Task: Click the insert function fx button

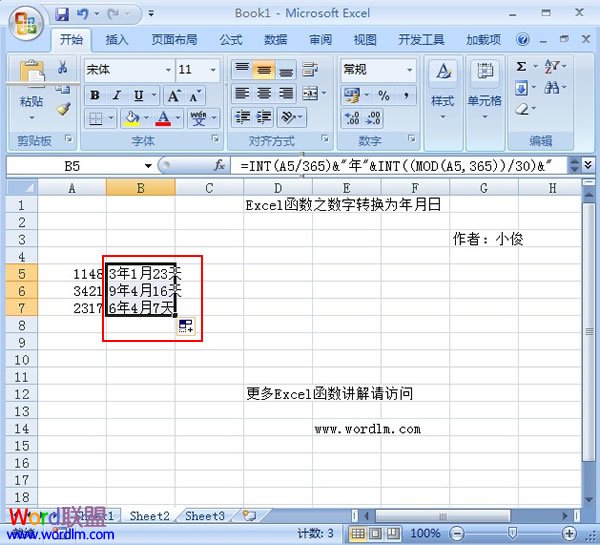Action: coord(219,166)
